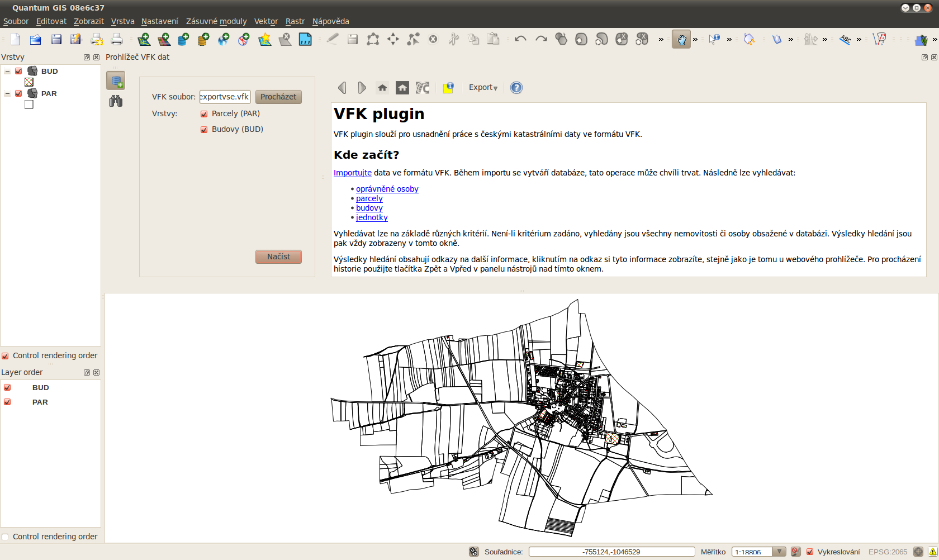Viewport: 939px width, 560px height.
Task: Open VFK data import database icon
Action: click(116, 81)
